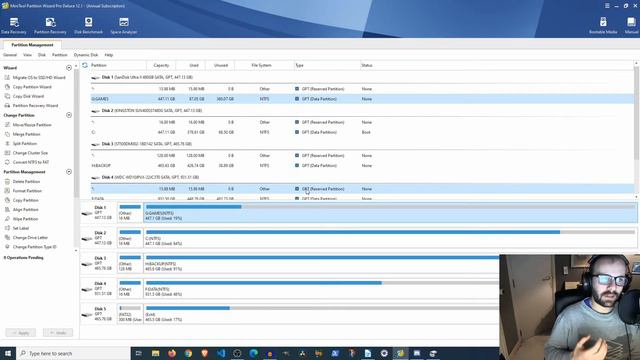Select the Disk 3 label in the disk map
Image resolution: width=640 pixels, height=360 pixels.
[x=98, y=263]
